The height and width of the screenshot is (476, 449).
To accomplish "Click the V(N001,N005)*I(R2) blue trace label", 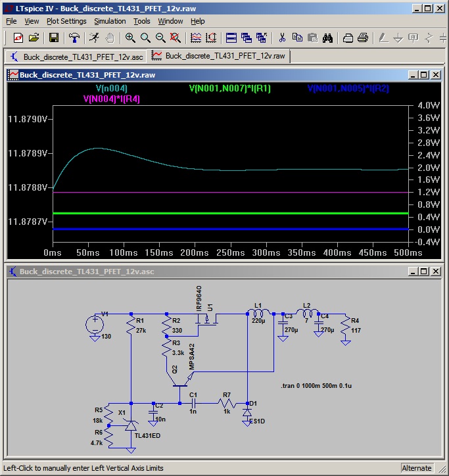I will pyautogui.click(x=348, y=88).
